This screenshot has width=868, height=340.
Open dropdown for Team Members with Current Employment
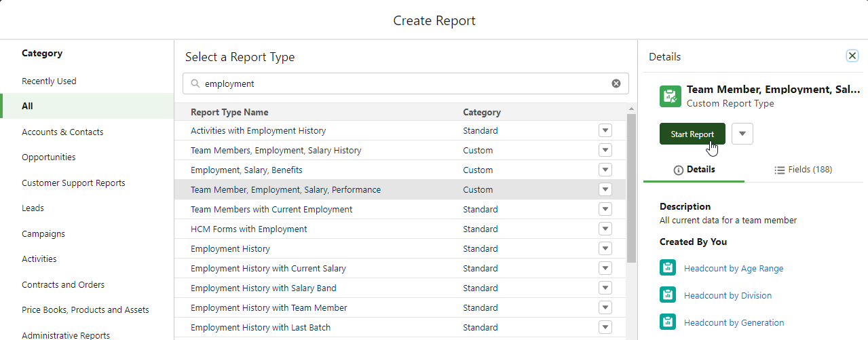coord(605,209)
